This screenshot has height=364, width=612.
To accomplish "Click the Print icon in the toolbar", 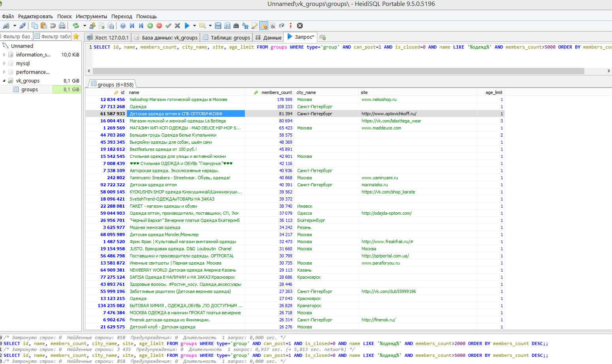I will click(62, 26).
